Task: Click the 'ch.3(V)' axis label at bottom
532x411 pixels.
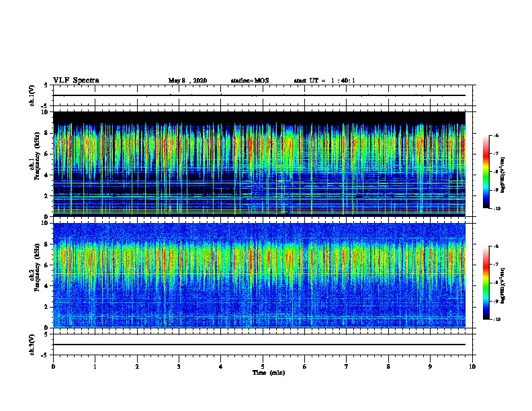Action: coord(32,345)
